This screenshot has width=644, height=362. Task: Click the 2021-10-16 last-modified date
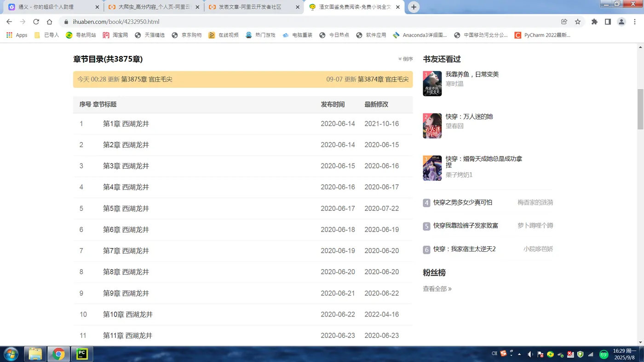382,124
